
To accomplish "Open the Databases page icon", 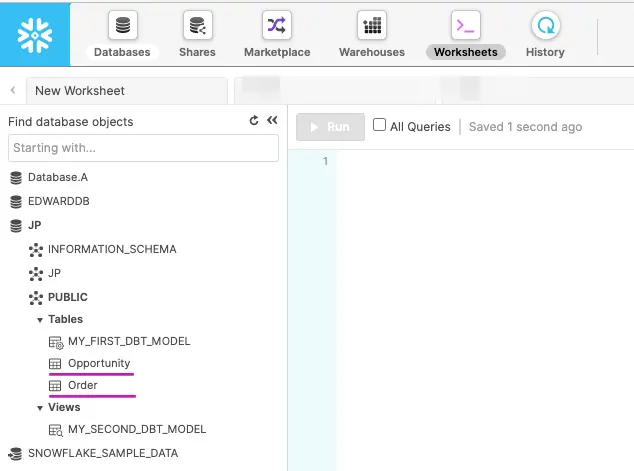I will (x=123, y=25).
